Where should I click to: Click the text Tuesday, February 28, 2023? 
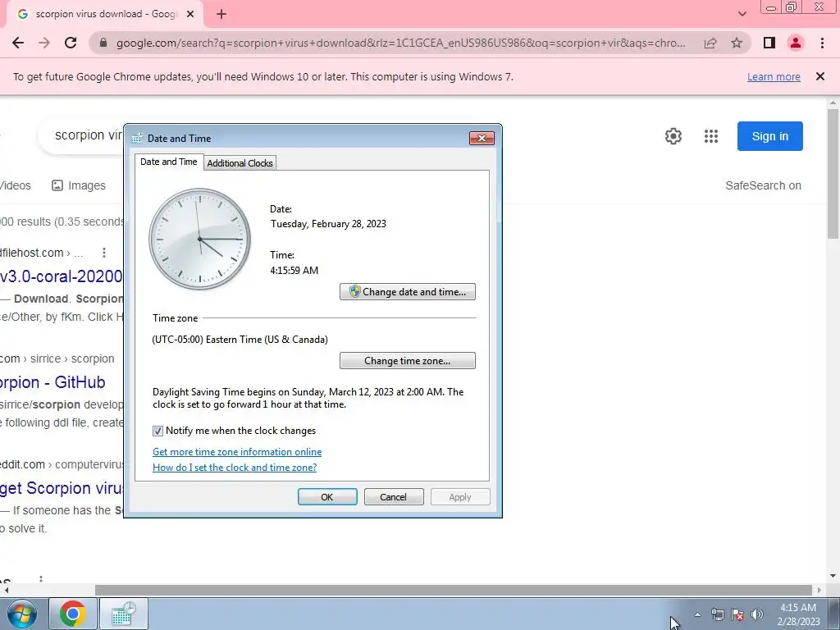click(x=328, y=224)
